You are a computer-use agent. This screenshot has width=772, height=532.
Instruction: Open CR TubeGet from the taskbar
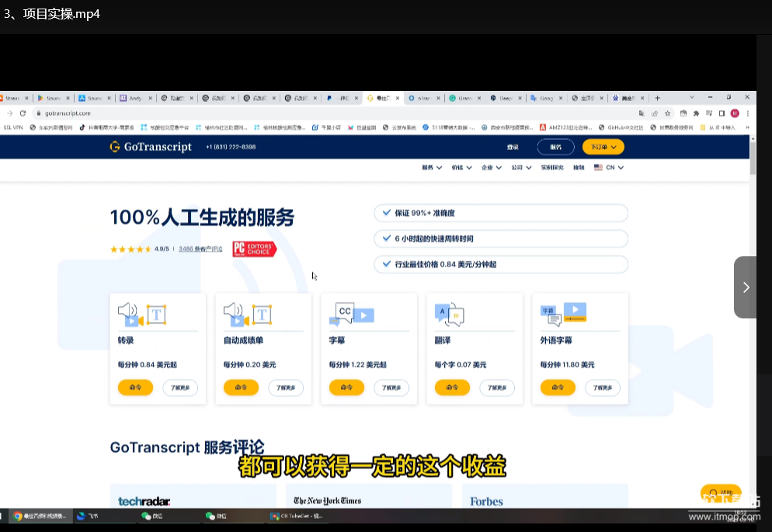(x=297, y=516)
